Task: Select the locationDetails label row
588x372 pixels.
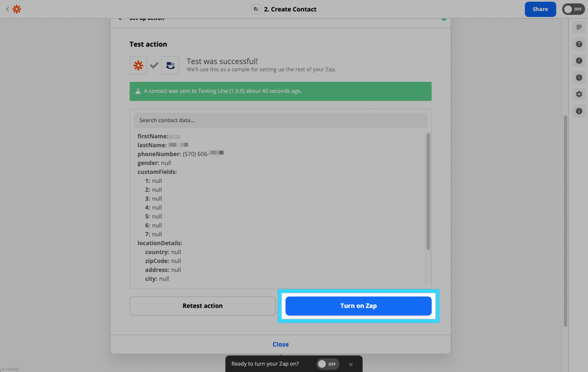Action: tap(160, 243)
